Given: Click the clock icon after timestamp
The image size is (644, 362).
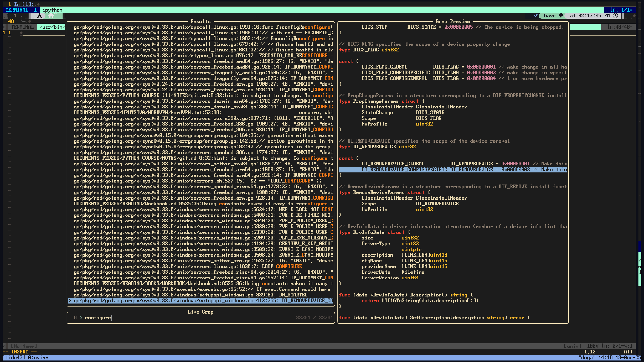Looking at the screenshot, I should tap(615, 15).
